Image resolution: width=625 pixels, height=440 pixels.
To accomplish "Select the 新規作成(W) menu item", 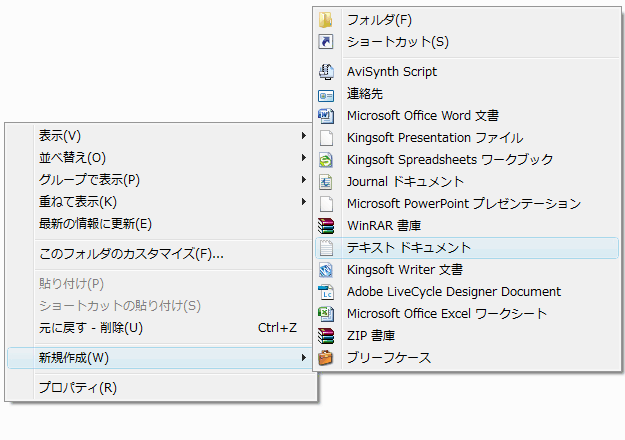I will pos(159,358).
